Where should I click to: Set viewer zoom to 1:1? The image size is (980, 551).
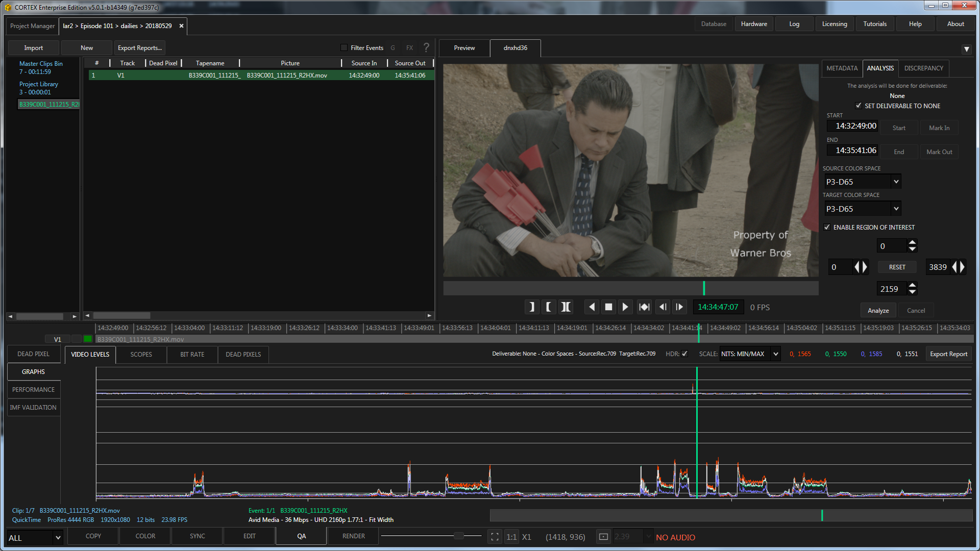(511, 537)
